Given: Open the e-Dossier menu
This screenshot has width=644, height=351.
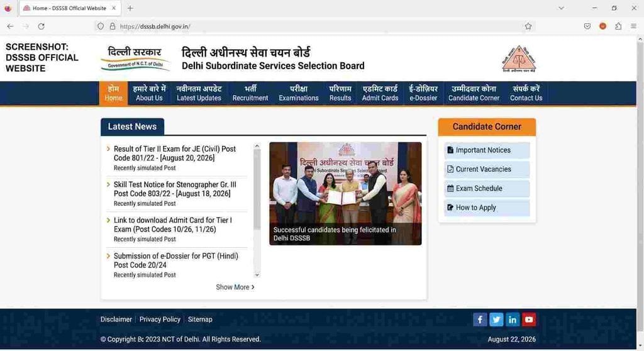Looking at the screenshot, I should 423,93.
